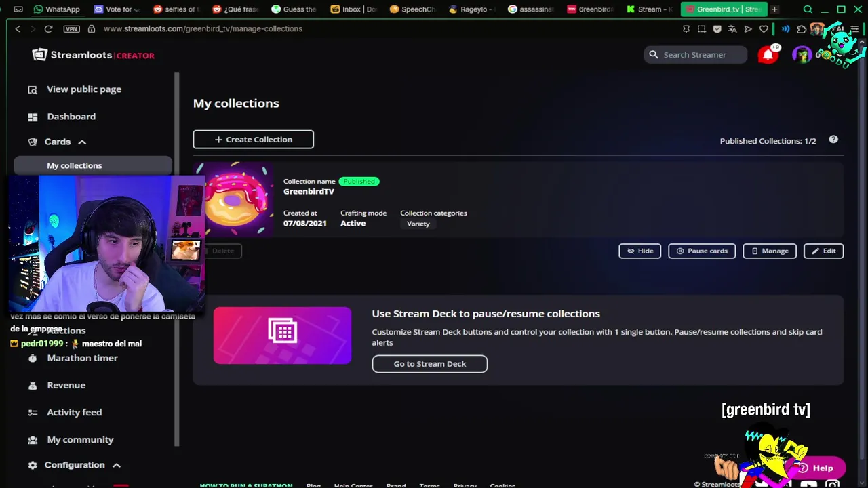Image resolution: width=868 pixels, height=488 pixels.
Task: Open View public page in sidebar
Action: (84, 89)
